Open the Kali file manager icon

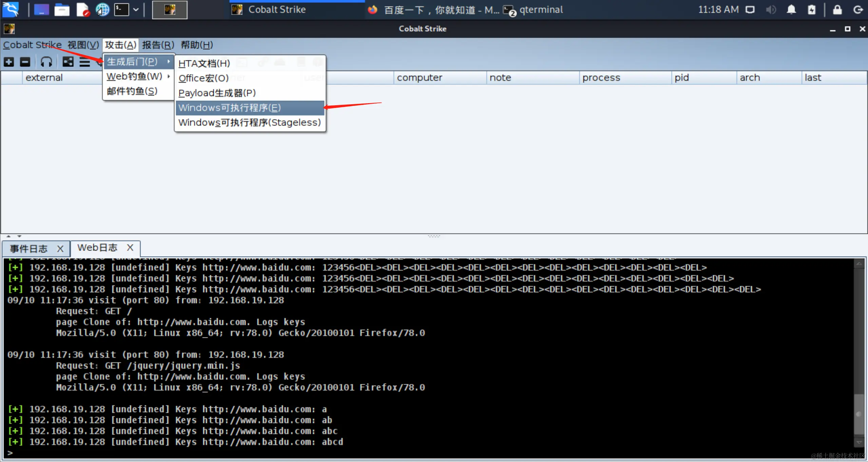tap(62, 10)
